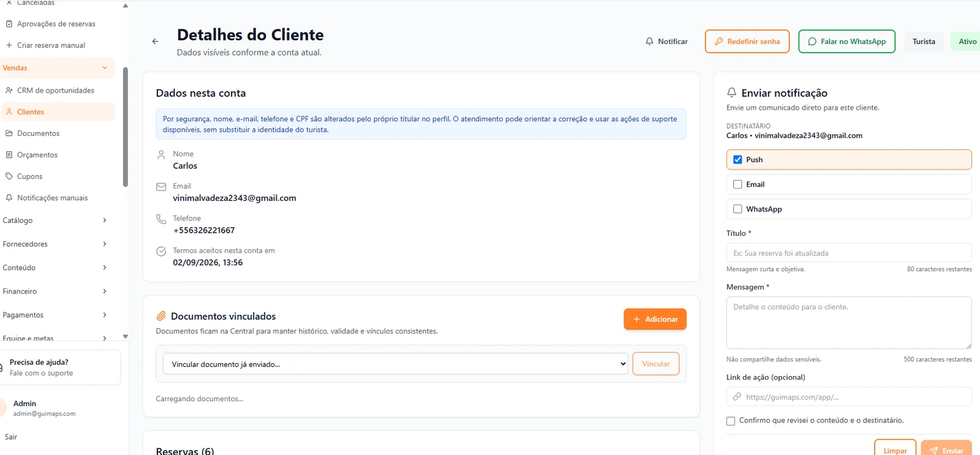Click the phone icon beside Telefone
Screen dimensions: 980x455
tap(161, 219)
